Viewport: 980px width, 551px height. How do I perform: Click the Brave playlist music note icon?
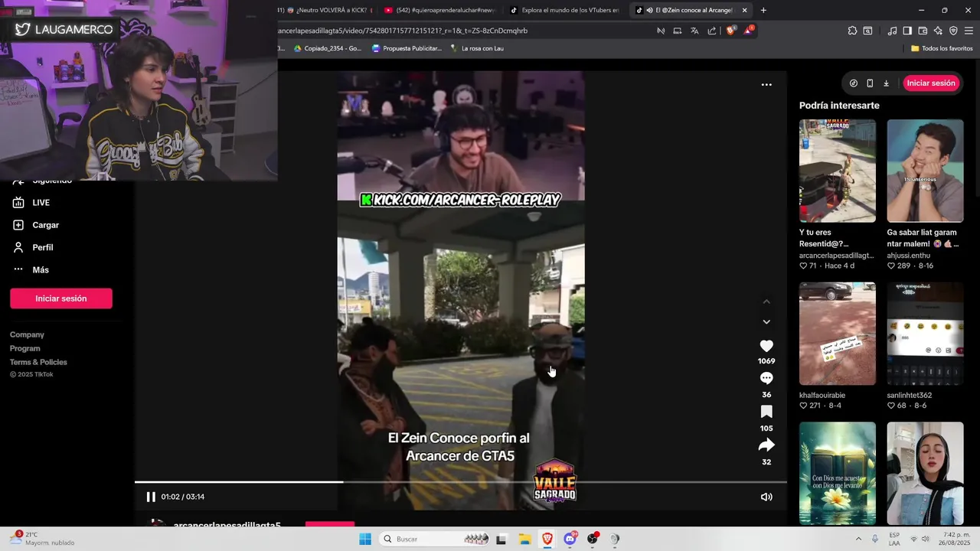click(892, 31)
